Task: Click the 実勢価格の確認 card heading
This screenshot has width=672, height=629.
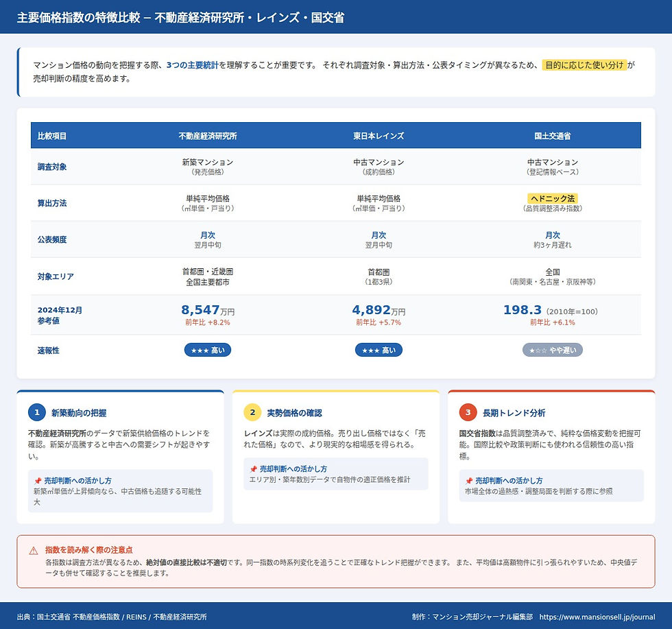Action: [x=294, y=413]
